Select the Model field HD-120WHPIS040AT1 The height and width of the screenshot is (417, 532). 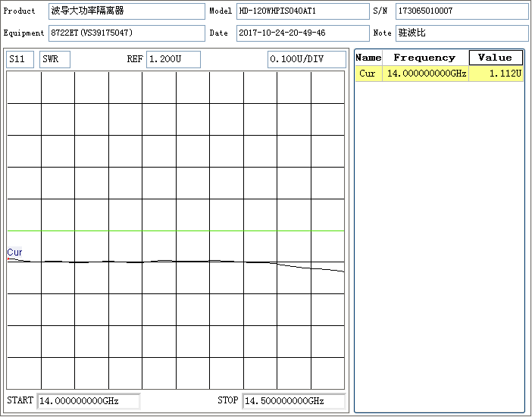point(302,11)
